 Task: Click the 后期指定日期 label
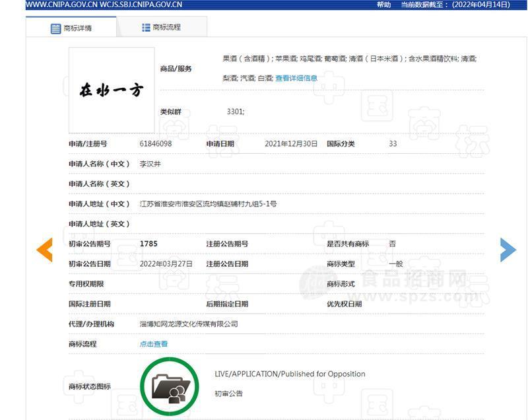click(227, 304)
